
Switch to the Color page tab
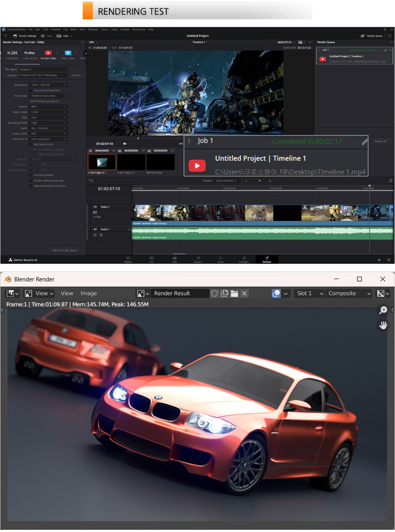[x=220, y=260]
